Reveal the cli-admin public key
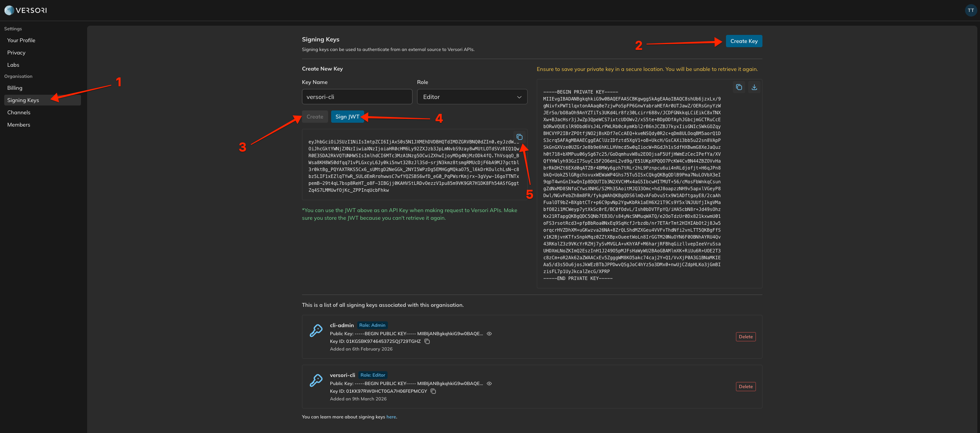 pyautogui.click(x=489, y=334)
